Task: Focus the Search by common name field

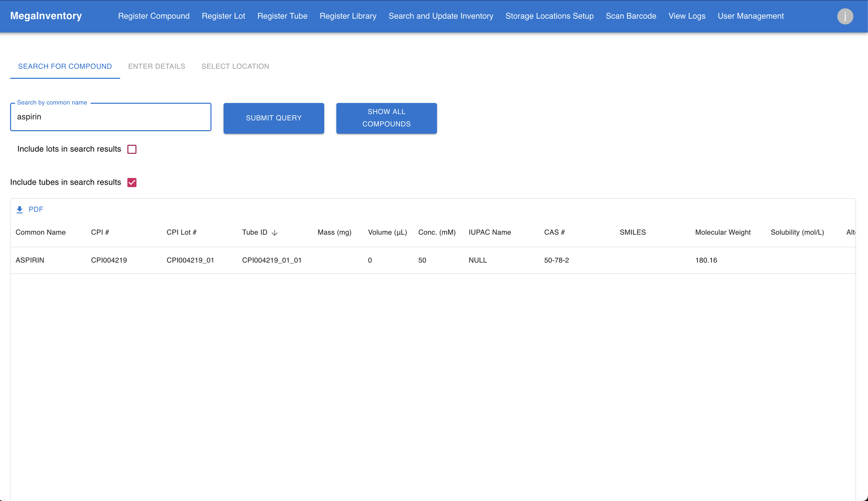Action: tap(111, 117)
